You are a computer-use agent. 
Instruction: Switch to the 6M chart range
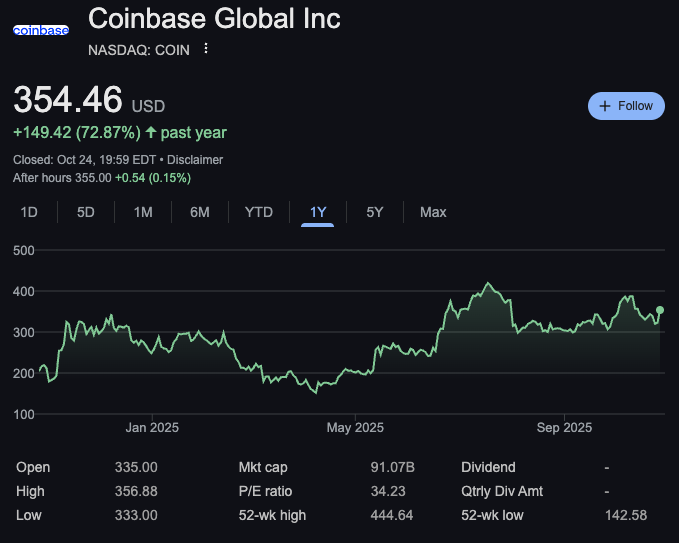tap(200, 212)
